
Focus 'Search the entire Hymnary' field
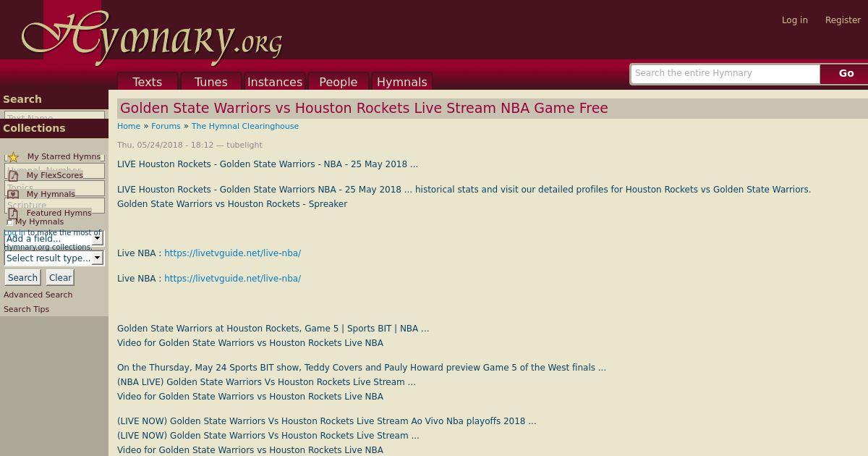click(x=726, y=73)
